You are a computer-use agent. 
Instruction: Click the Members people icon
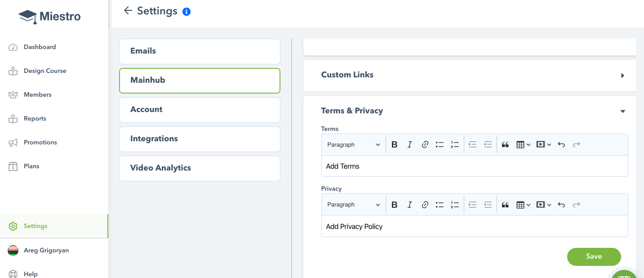[x=13, y=95]
